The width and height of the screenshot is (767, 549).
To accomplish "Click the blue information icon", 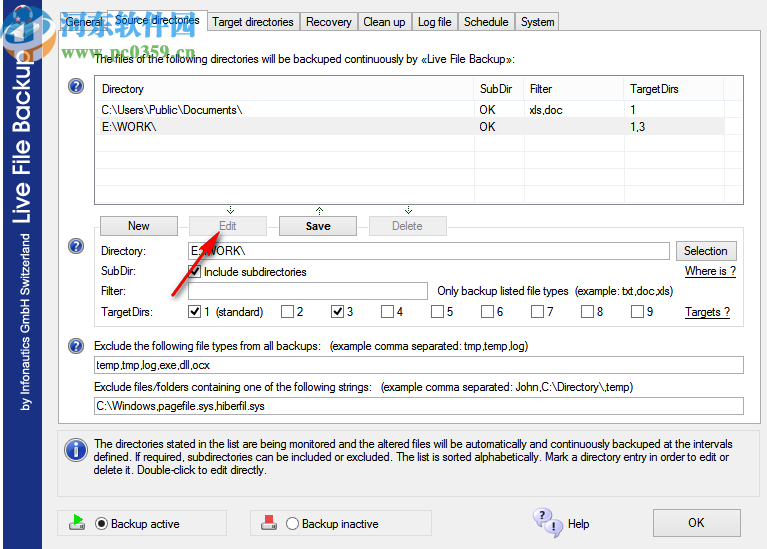I will [x=76, y=450].
